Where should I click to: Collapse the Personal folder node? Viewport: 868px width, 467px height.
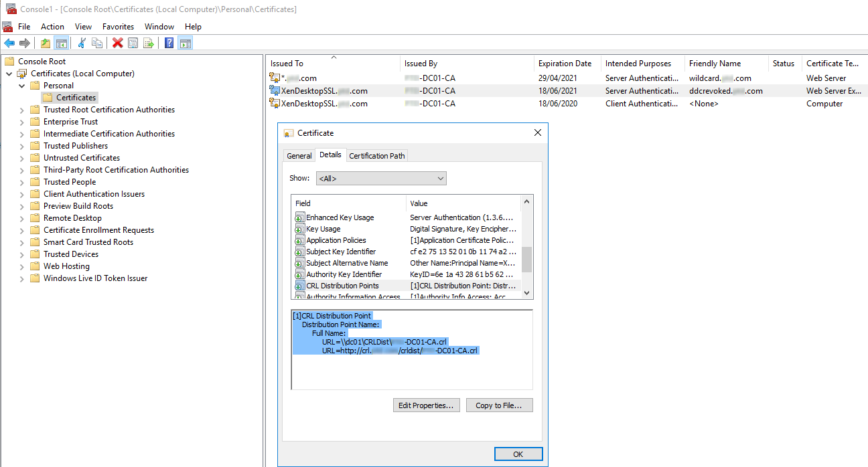point(21,85)
